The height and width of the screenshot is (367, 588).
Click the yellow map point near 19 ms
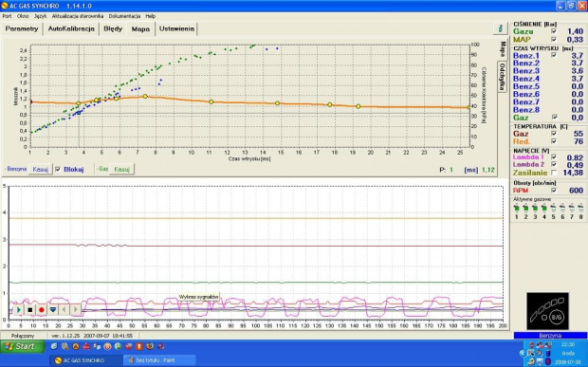358,106
